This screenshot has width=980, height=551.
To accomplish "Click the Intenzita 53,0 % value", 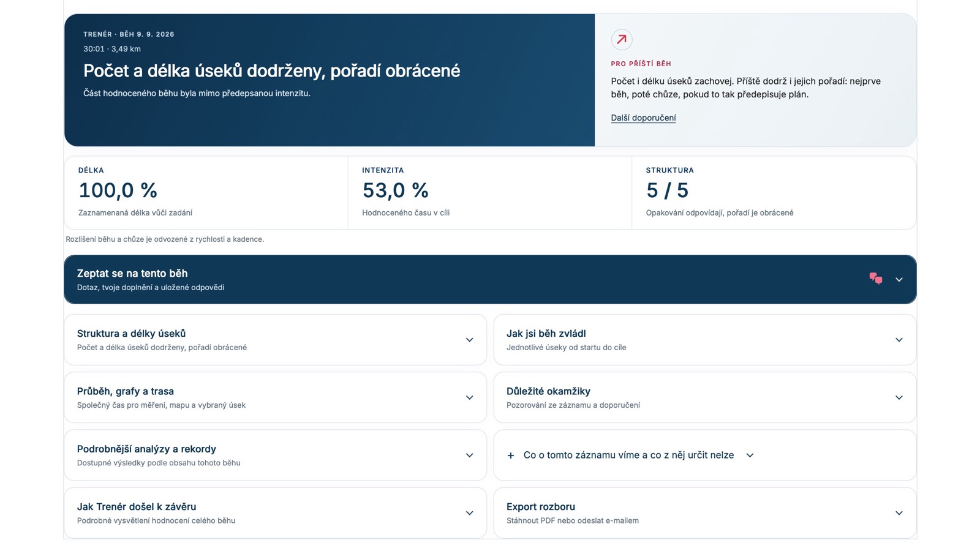I will coord(395,190).
